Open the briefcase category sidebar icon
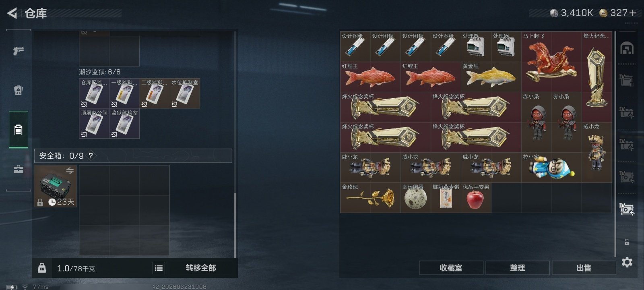This screenshot has height=290, width=644. click(18, 169)
